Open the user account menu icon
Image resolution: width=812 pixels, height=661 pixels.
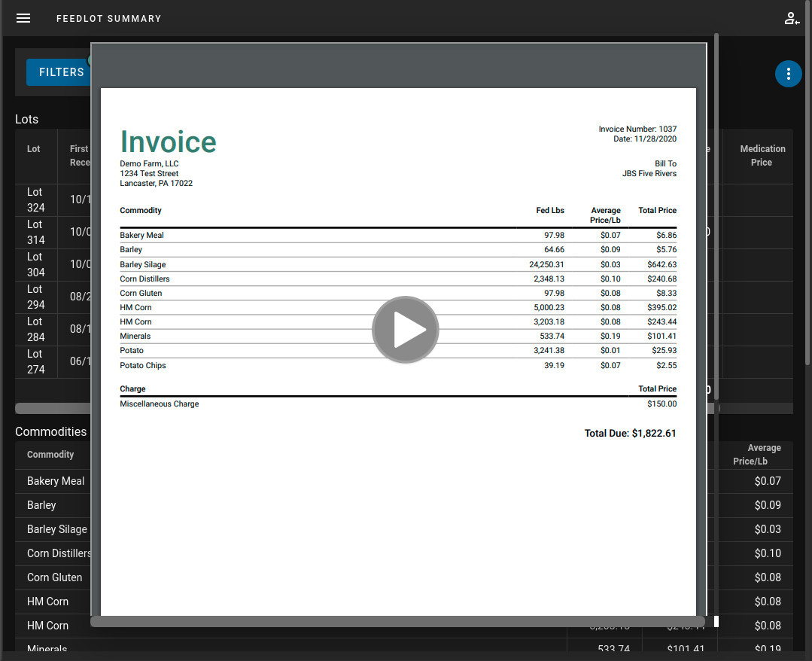(792, 18)
